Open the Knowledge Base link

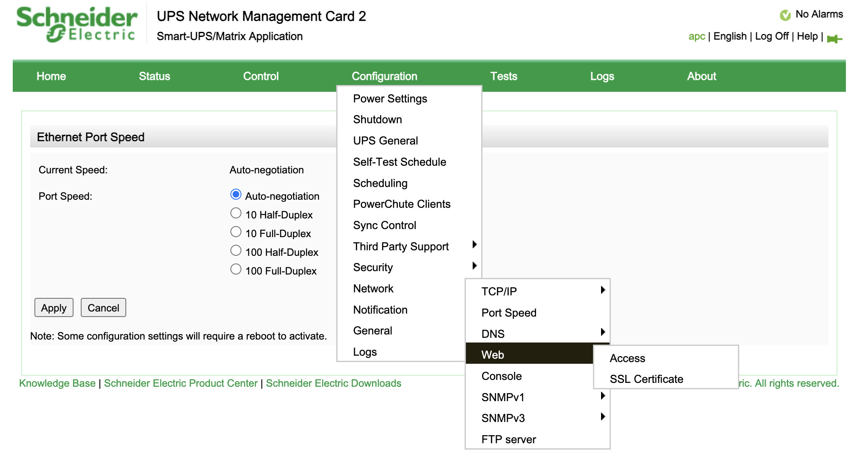(57, 383)
